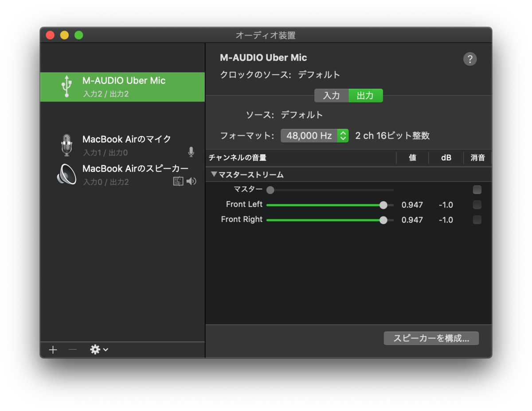
Task: Click the default output speaker badge
Action: tap(191, 181)
